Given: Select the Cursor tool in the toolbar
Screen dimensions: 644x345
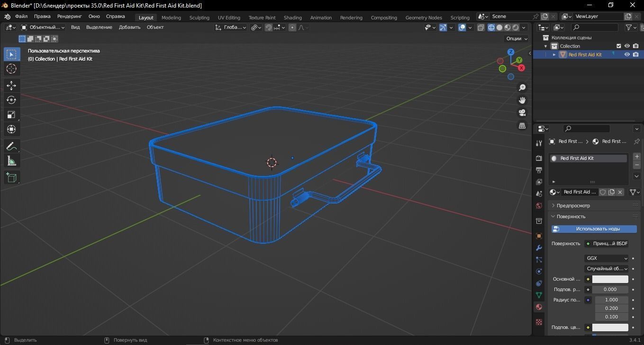Looking at the screenshot, I should (11, 69).
